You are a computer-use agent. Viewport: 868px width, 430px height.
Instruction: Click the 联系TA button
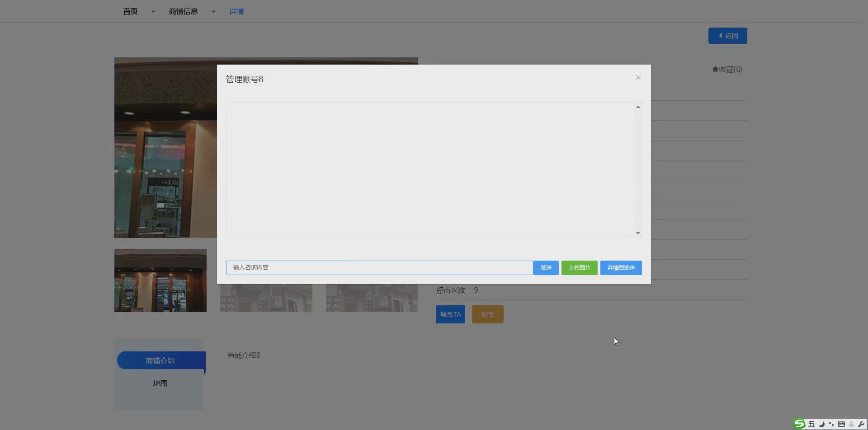[450, 314]
